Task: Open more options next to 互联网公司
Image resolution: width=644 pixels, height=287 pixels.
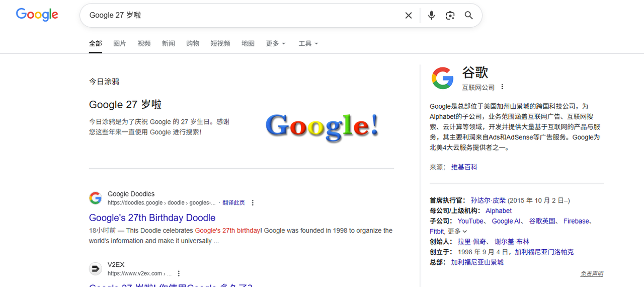Action: (x=502, y=87)
